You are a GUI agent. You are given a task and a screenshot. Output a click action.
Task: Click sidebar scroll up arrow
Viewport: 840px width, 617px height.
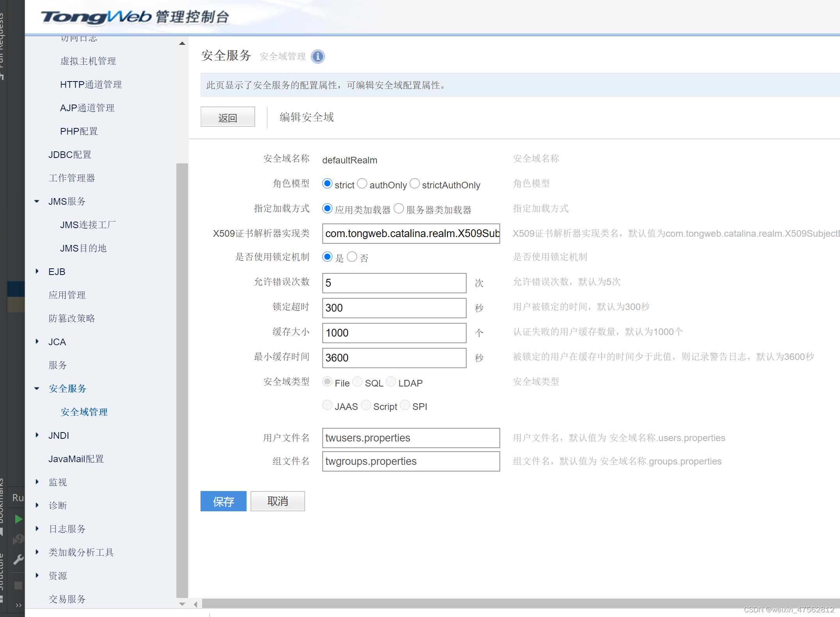click(182, 43)
